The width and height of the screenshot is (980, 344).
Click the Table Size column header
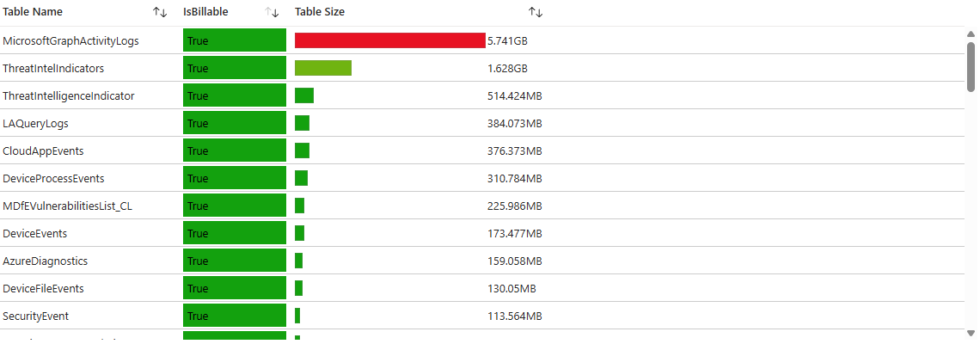coord(320,12)
